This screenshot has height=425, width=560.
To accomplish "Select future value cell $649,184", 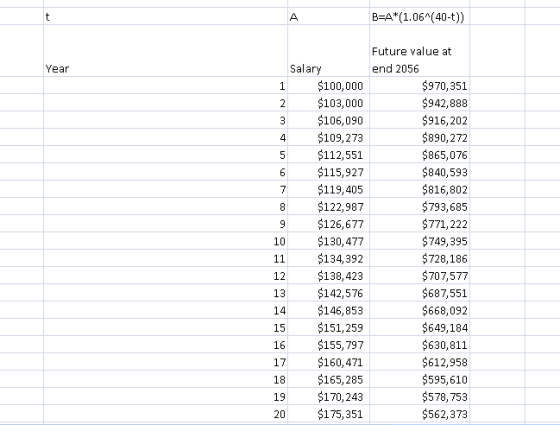I will pos(419,327).
